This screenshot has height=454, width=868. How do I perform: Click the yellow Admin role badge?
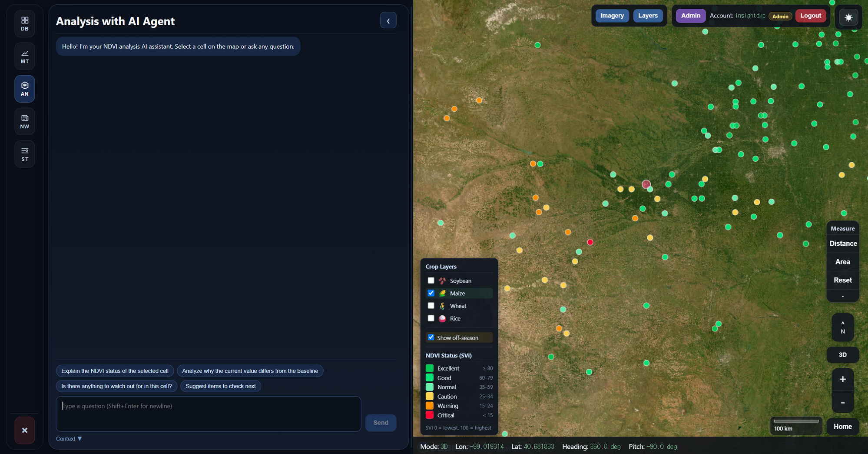[x=780, y=17]
